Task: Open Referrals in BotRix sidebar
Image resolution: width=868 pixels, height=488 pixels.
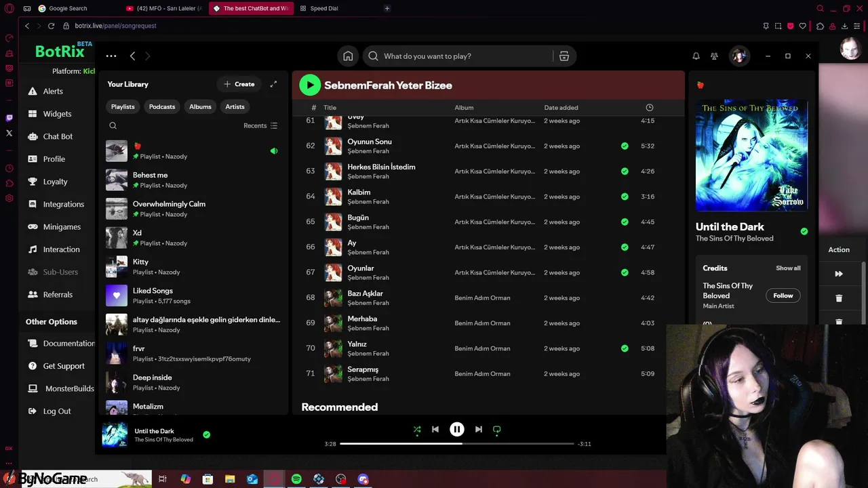Action: pos(58,295)
